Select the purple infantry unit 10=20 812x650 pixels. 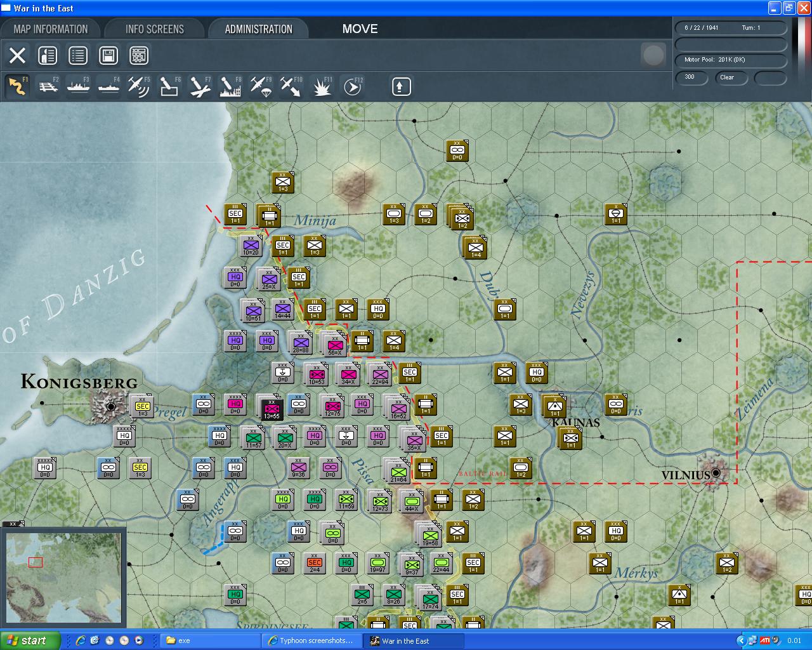[x=251, y=246]
